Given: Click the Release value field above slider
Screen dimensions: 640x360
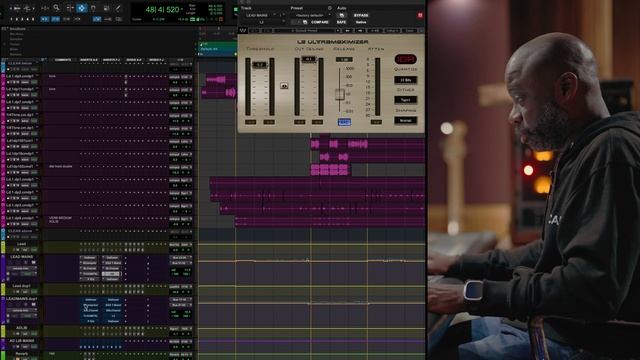Looking at the screenshot, I should tap(344, 60).
